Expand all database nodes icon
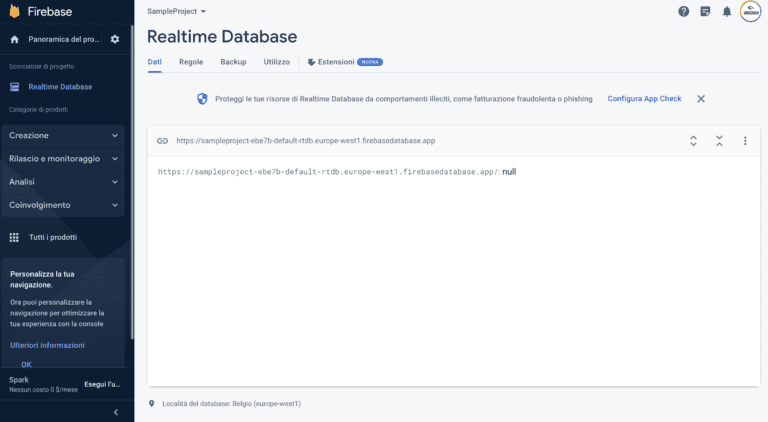The width and height of the screenshot is (768, 422). (693, 141)
